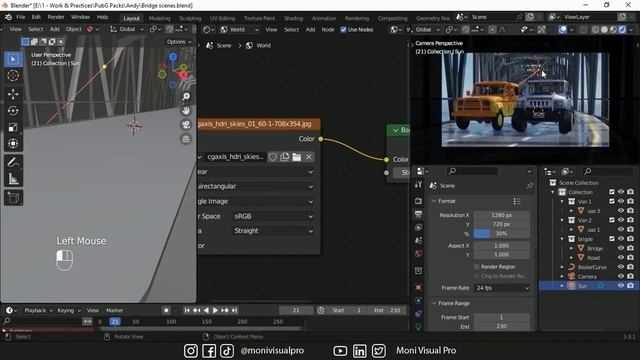Uncheck bridge collection checkbox

[x=611, y=239]
